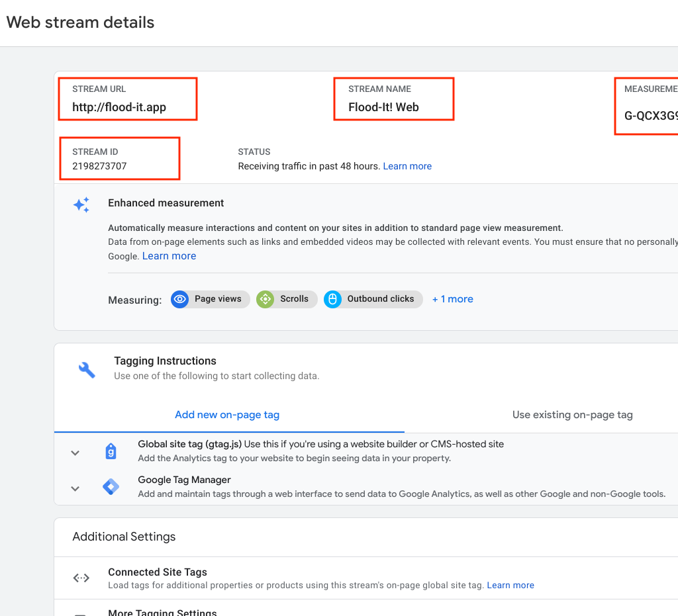Select the measurement ID starting G-QCX3G
The image size is (678, 616).
(x=651, y=116)
